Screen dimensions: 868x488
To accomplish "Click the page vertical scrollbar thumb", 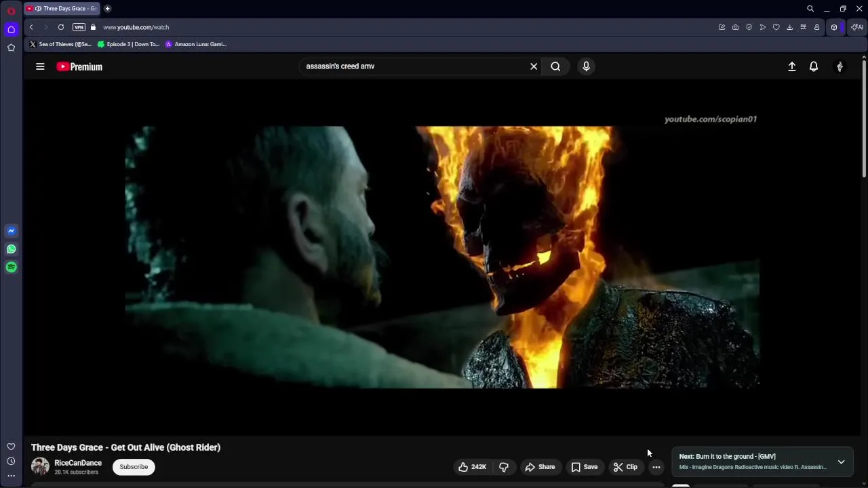I will [864, 119].
